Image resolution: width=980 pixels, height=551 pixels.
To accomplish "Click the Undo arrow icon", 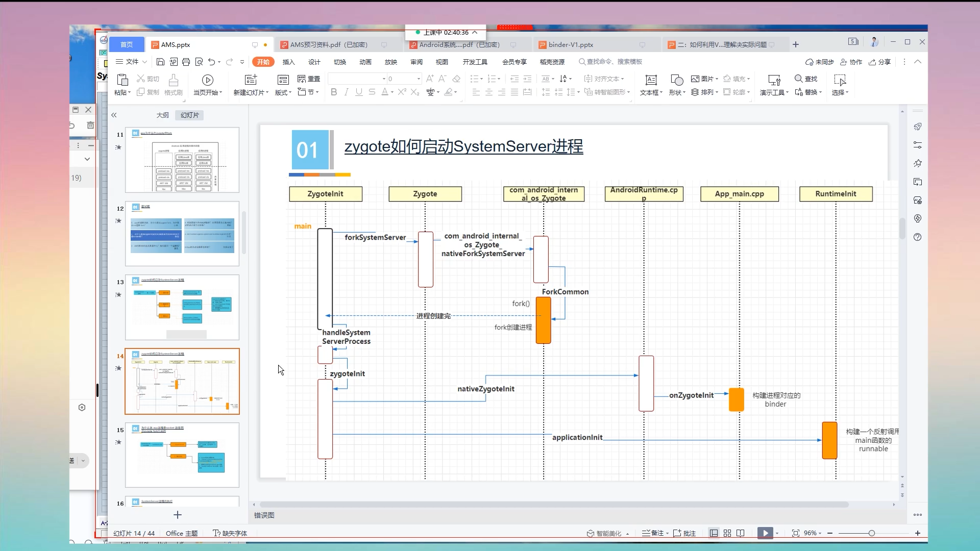I will click(211, 62).
